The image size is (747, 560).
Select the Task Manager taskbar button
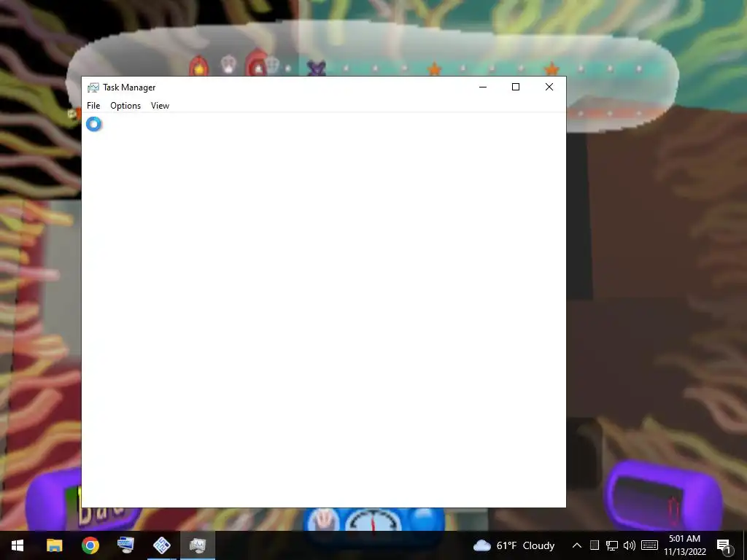pos(197,545)
